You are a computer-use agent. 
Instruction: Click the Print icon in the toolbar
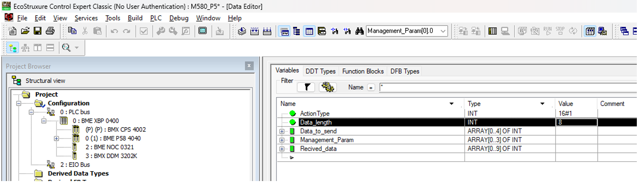50,31
